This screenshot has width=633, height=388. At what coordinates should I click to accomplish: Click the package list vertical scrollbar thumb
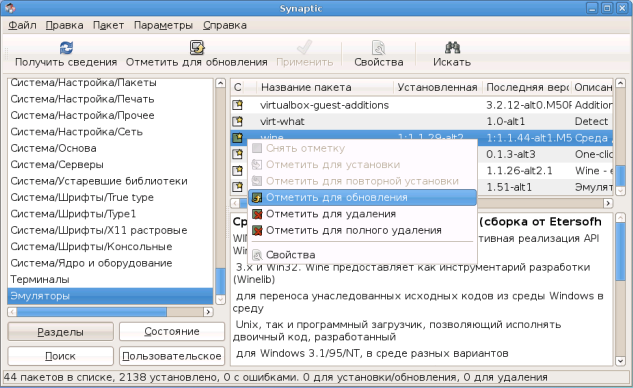[620, 175]
